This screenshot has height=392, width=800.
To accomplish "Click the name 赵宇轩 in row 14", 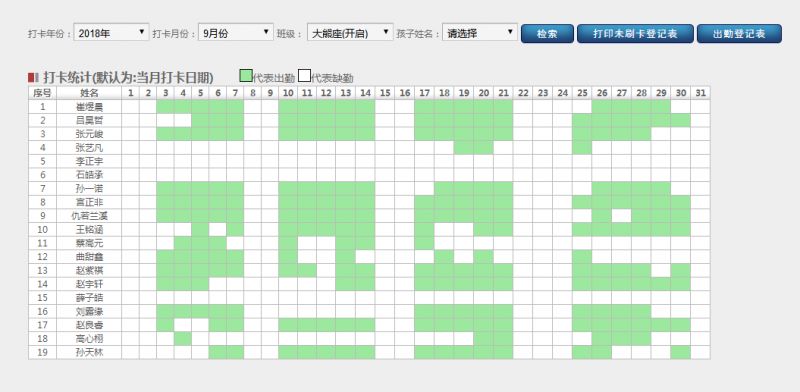I will click(89, 284).
